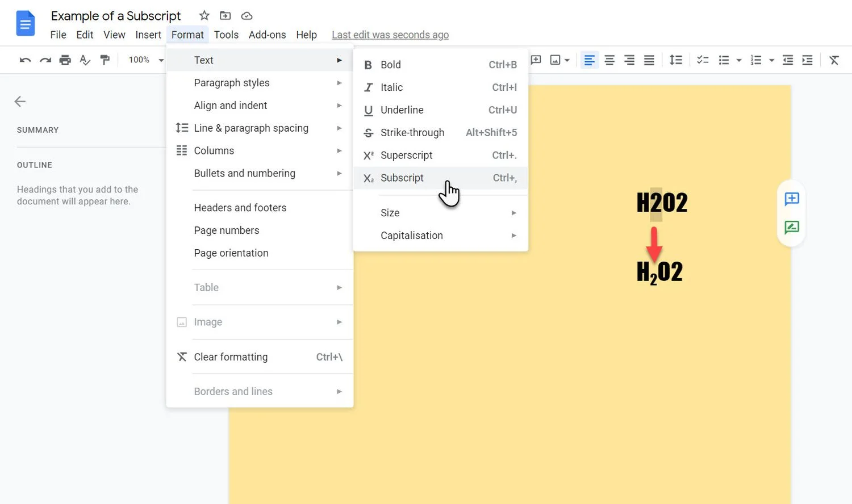Open the line spacing toolbar icon
The image size is (852, 504).
pos(675,60)
